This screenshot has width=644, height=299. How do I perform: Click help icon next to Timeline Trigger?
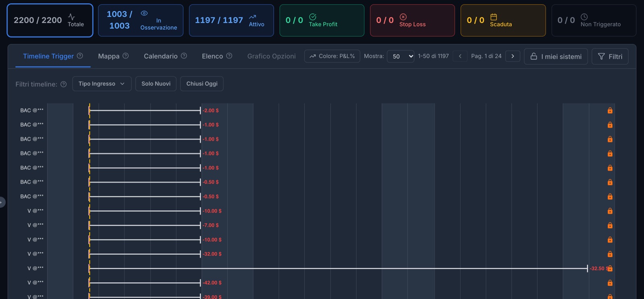(80, 56)
